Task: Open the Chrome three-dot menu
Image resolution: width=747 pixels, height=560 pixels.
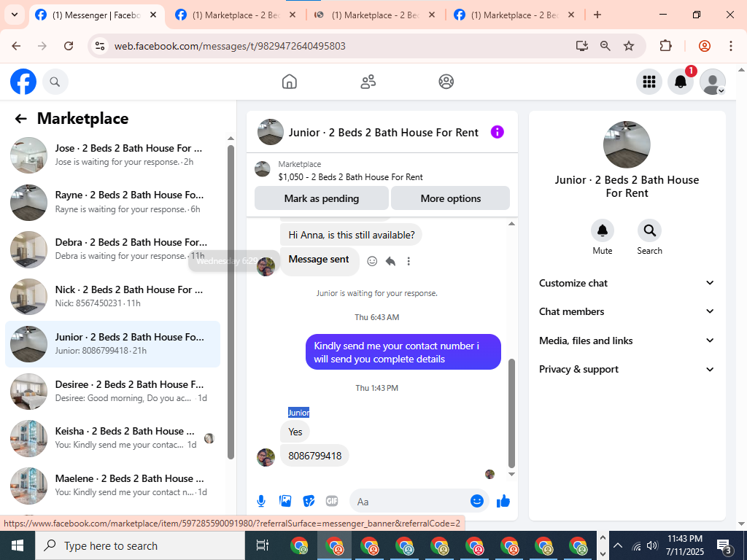Action: [730, 46]
